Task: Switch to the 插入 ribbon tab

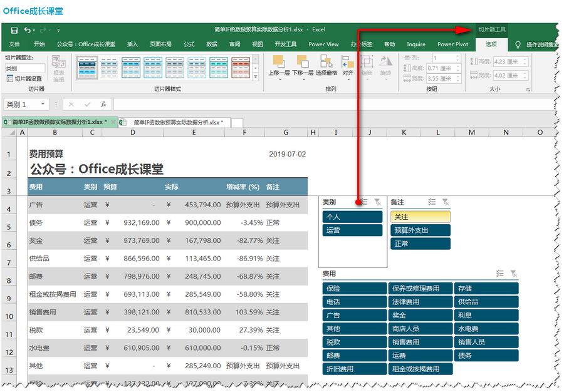Action: coord(132,44)
